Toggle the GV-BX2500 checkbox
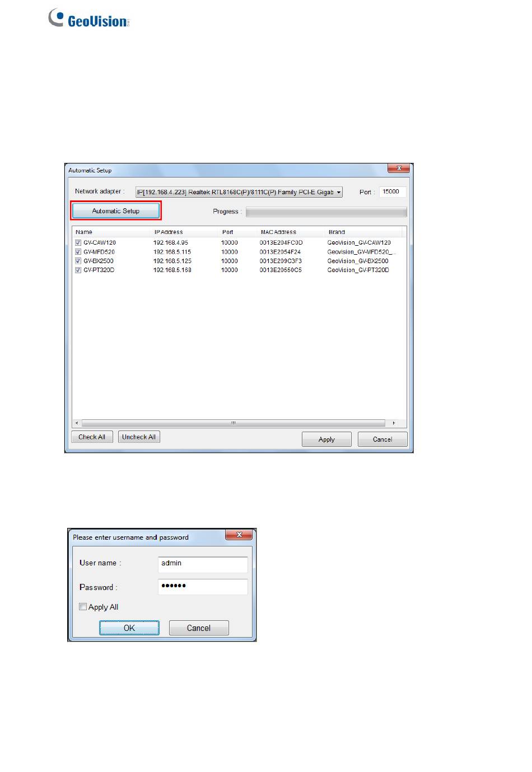The width and height of the screenshot is (532, 772). click(78, 261)
